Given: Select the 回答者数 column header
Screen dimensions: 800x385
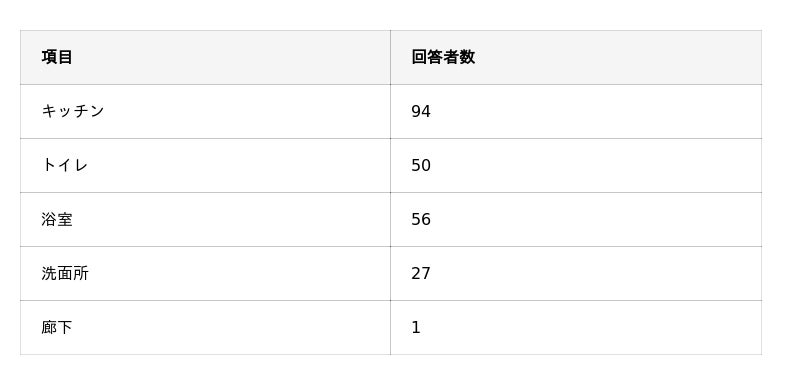Looking at the screenshot, I should (x=576, y=57).
